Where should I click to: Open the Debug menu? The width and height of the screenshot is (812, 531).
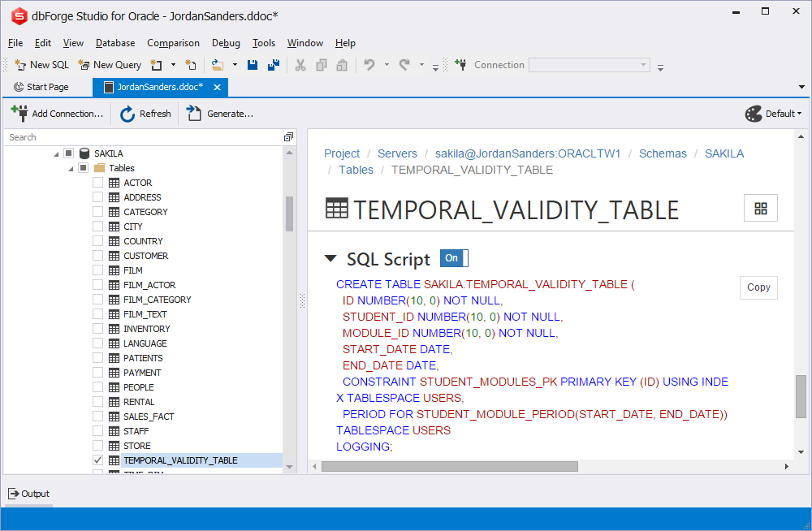click(226, 43)
